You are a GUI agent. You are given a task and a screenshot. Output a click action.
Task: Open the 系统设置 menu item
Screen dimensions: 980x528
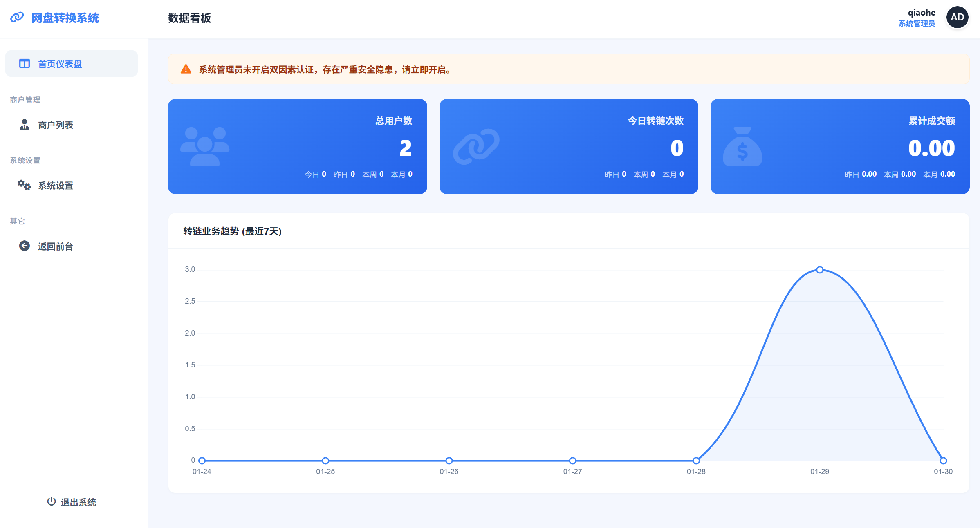pos(56,186)
